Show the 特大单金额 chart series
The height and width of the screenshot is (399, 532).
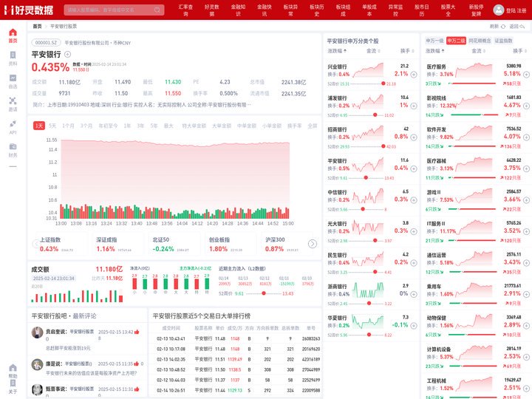coord(194,126)
